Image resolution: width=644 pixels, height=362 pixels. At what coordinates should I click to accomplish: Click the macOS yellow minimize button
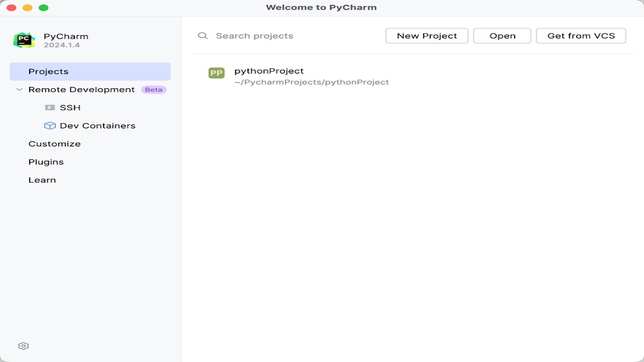[x=27, y=8]
